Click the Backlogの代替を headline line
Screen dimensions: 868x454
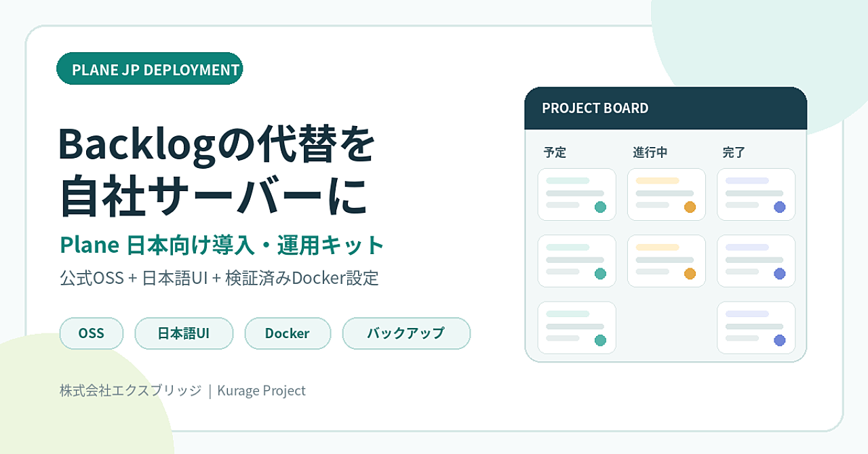pyautogui.click(x=216, y=146)
